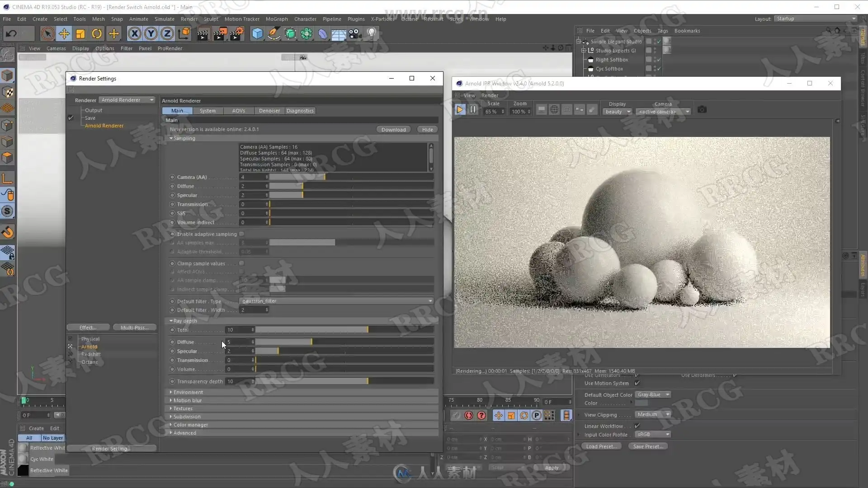Open the Simulate menu

pos(164,19)
